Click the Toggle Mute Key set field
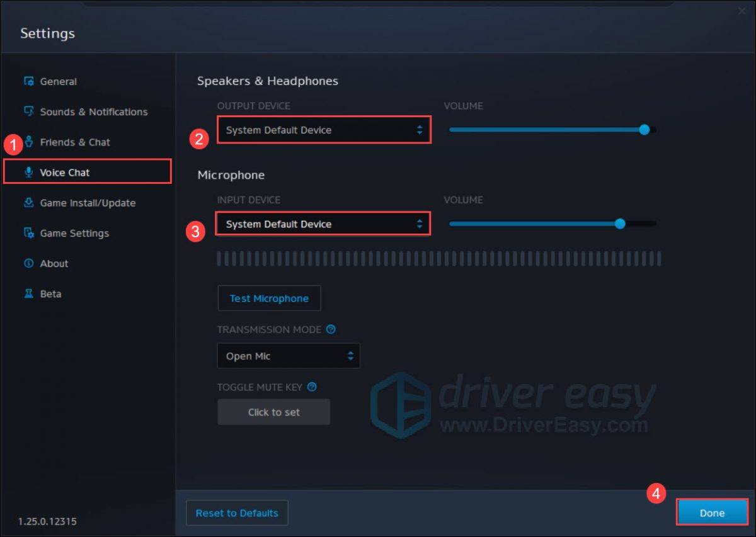756x537 pixels. click(273, 412)
